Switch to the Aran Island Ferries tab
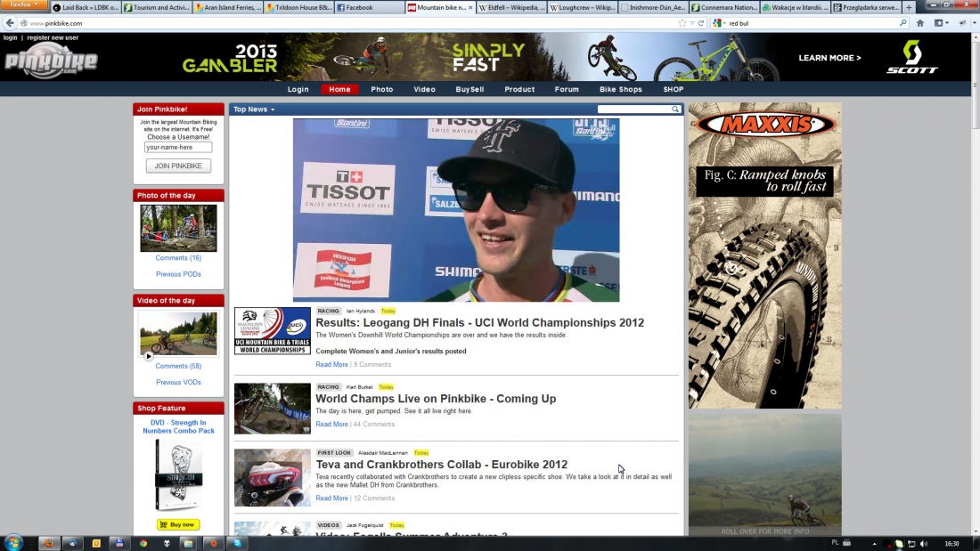980x551 pixels. point(227,7)
